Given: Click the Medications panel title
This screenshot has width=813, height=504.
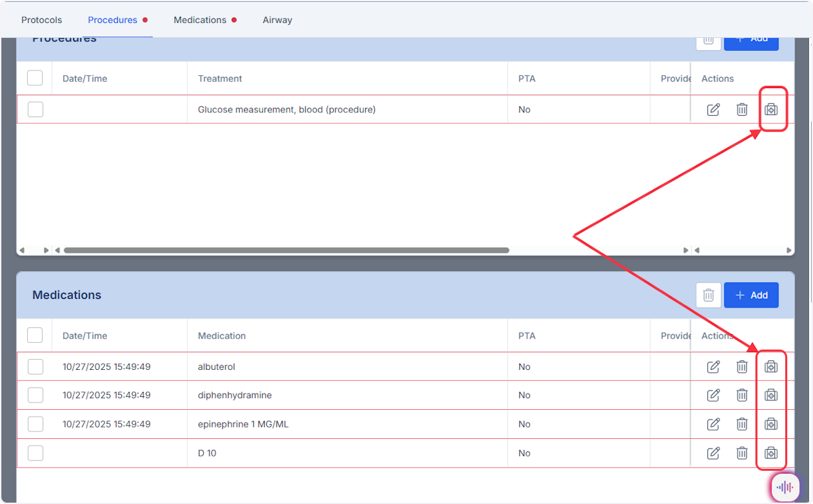Looking at the screenshot, I should tap(67, 295).
